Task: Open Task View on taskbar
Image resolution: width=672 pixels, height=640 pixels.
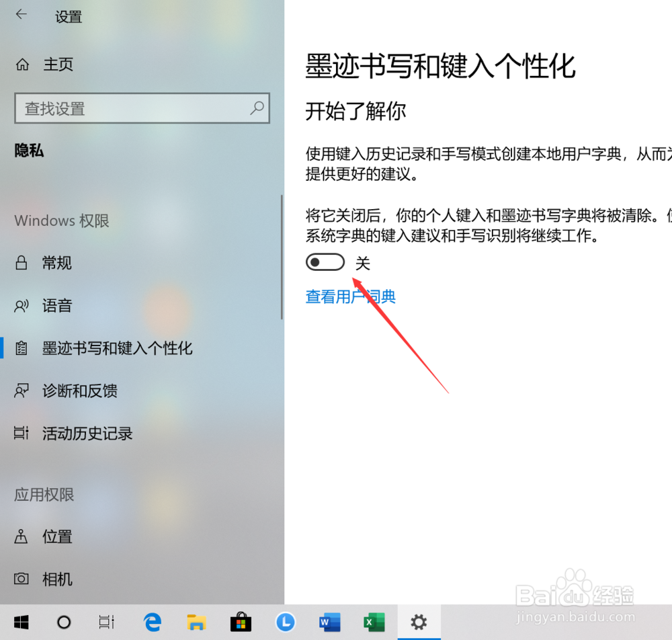Action: coord(106,622)
